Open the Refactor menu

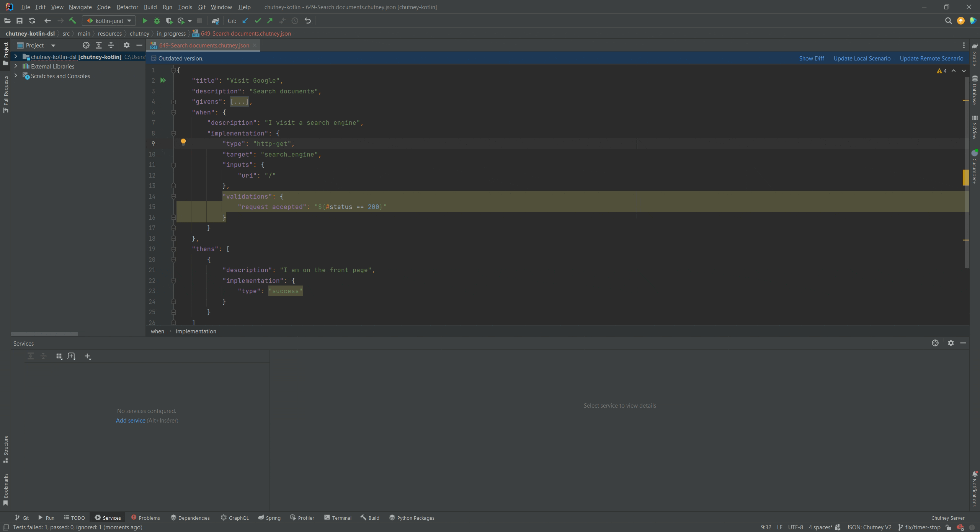click(x=126, y=7)
